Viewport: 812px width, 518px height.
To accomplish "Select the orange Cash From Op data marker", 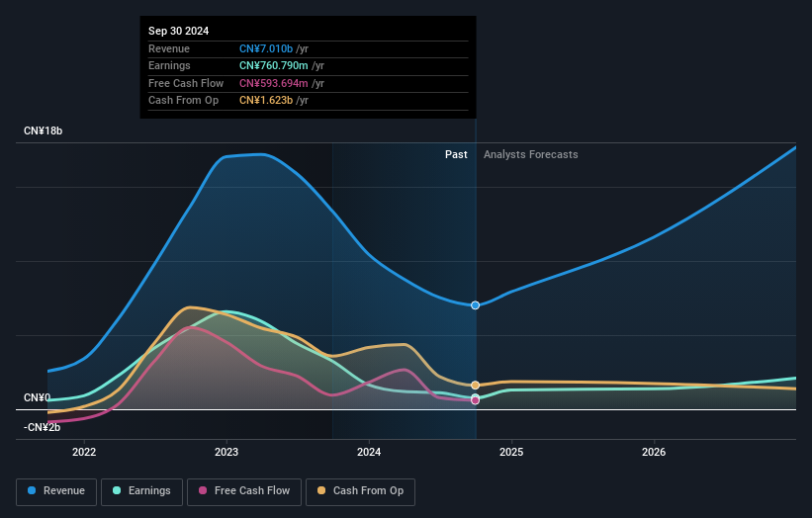I will click(475, 385).
